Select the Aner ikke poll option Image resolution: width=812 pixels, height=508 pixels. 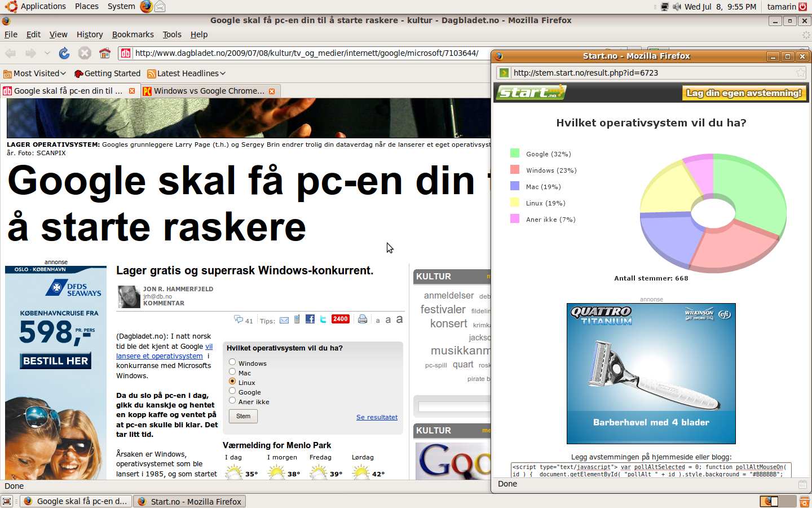232,400
